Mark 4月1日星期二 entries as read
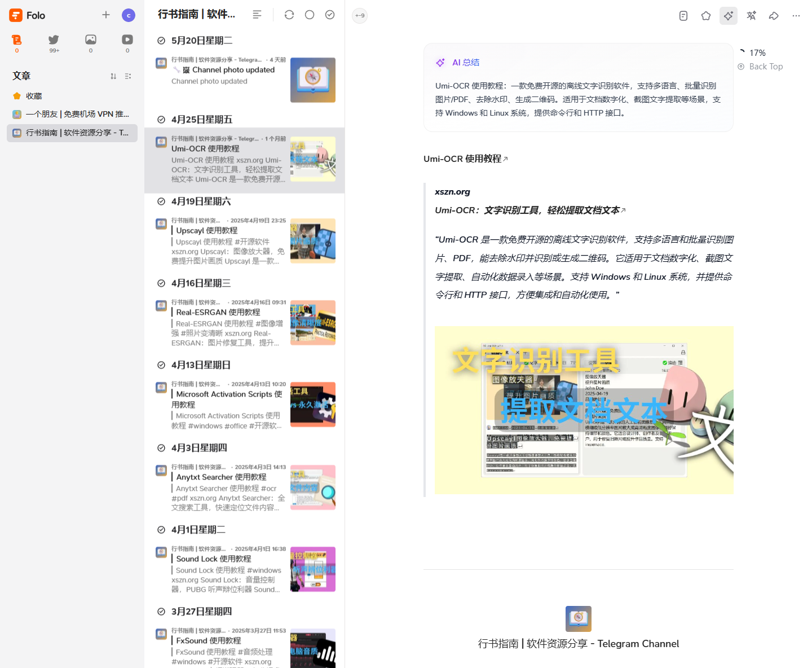812x668 pixels. click(x=161, y=530)
